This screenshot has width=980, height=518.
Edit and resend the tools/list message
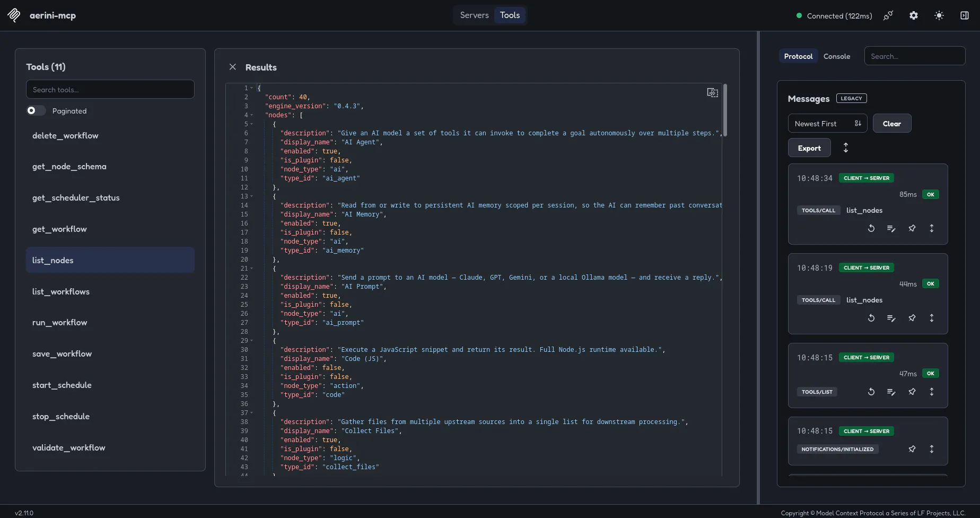point(891,392)
